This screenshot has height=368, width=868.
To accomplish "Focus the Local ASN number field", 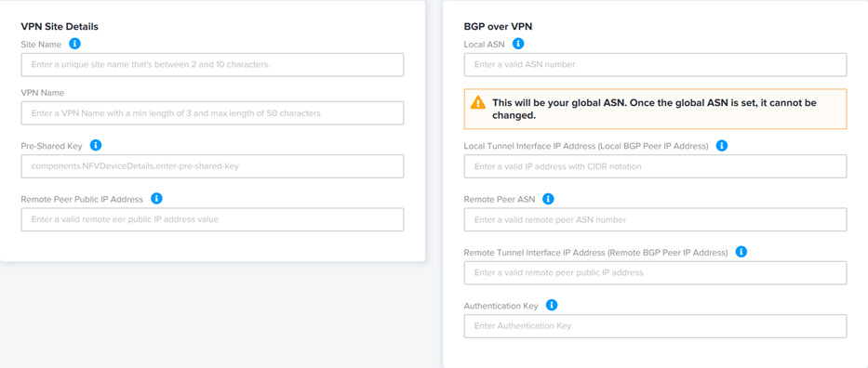I will (x=656, y=65).
